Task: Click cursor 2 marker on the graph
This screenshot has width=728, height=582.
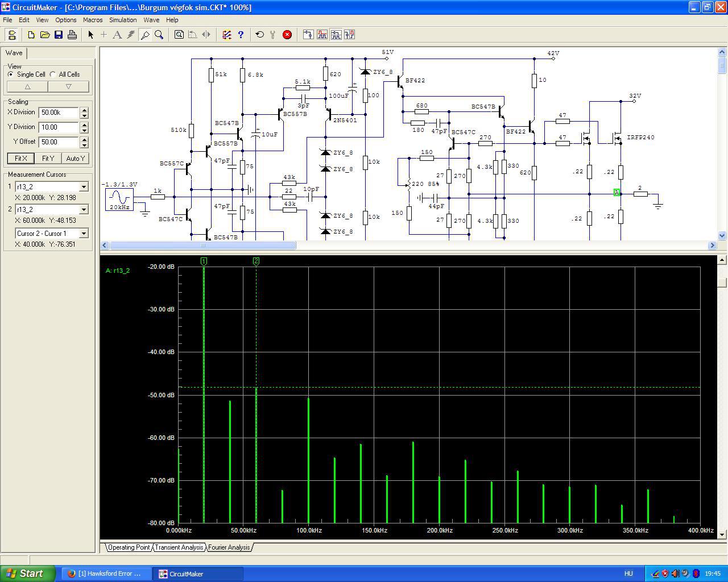Action: point(256,261)
